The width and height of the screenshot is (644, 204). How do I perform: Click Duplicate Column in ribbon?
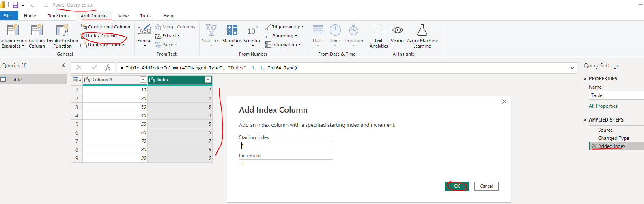coord(103,45)
